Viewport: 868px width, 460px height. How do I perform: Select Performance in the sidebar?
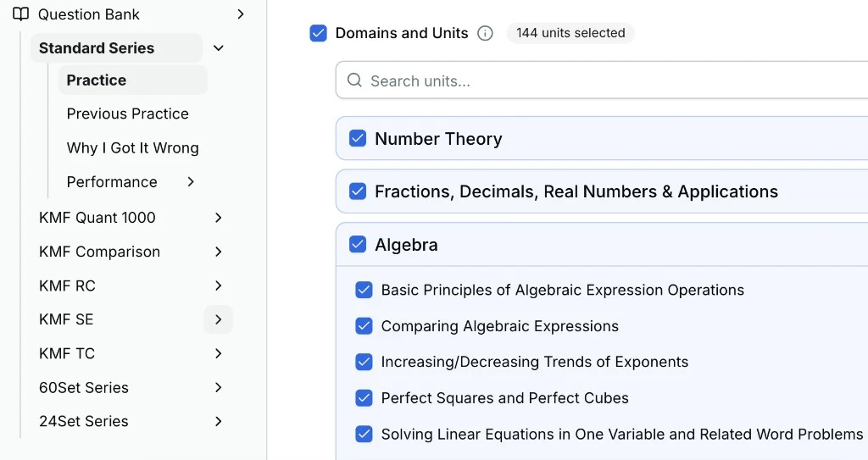(112, 181)
